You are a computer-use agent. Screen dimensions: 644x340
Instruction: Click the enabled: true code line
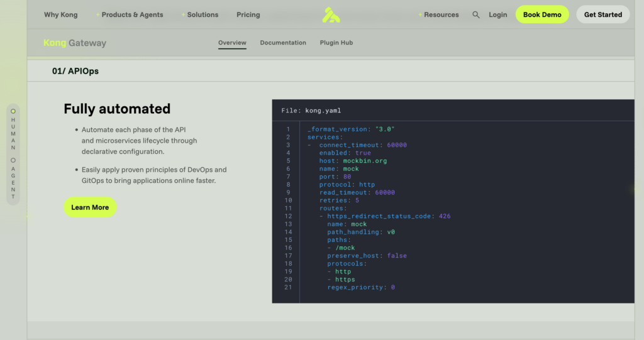345,153
